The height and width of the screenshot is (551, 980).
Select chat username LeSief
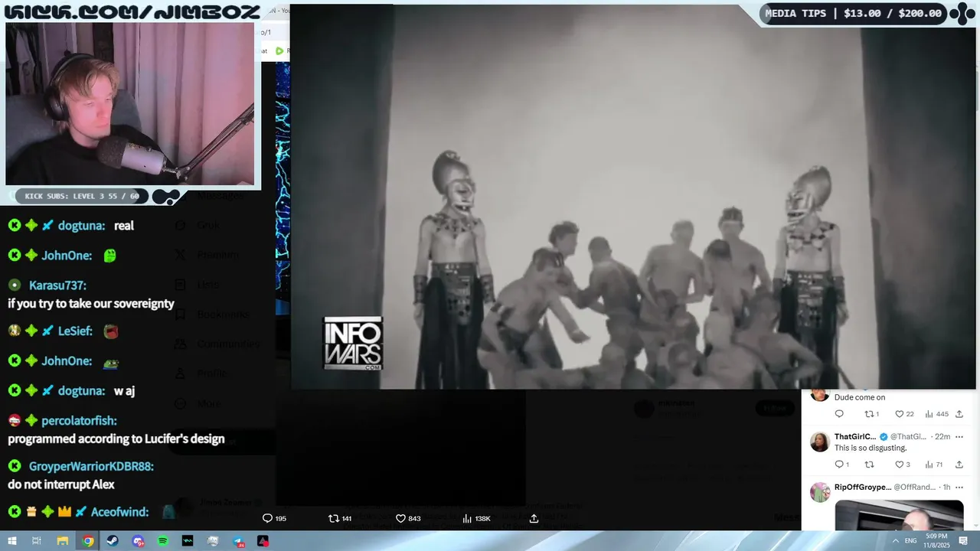(x=76, y=331)
